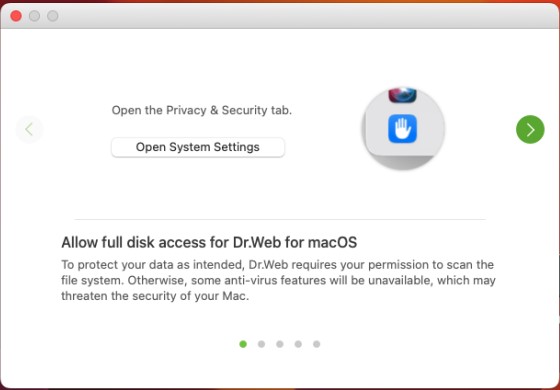Go to the next step with the green arrow
Viewport: 560px width, 390px height.
coord(530,129)
